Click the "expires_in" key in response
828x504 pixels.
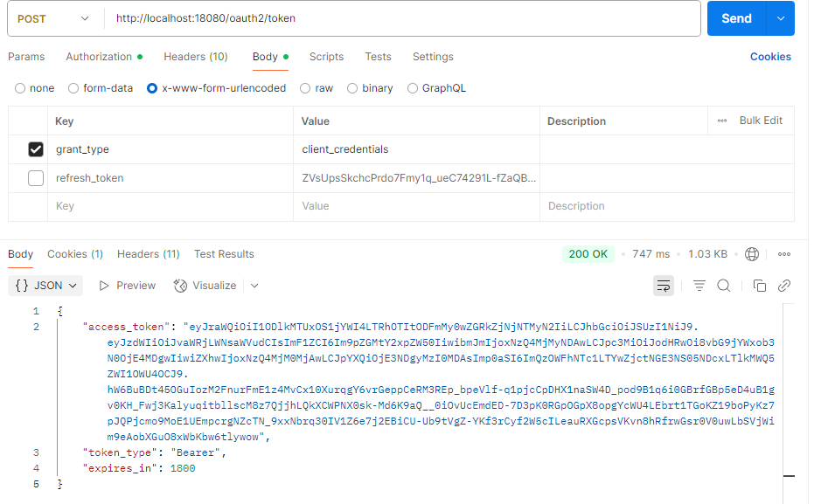coord(120,468)
